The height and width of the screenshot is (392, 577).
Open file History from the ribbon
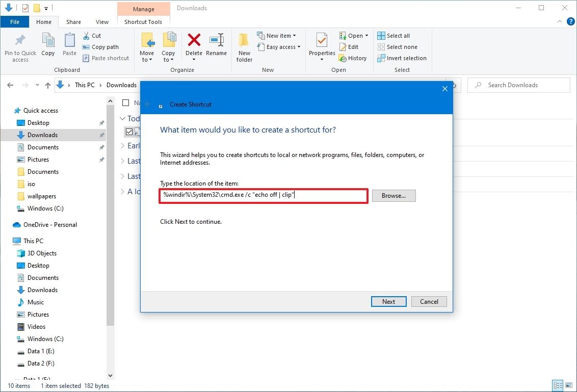click(353, 58)
